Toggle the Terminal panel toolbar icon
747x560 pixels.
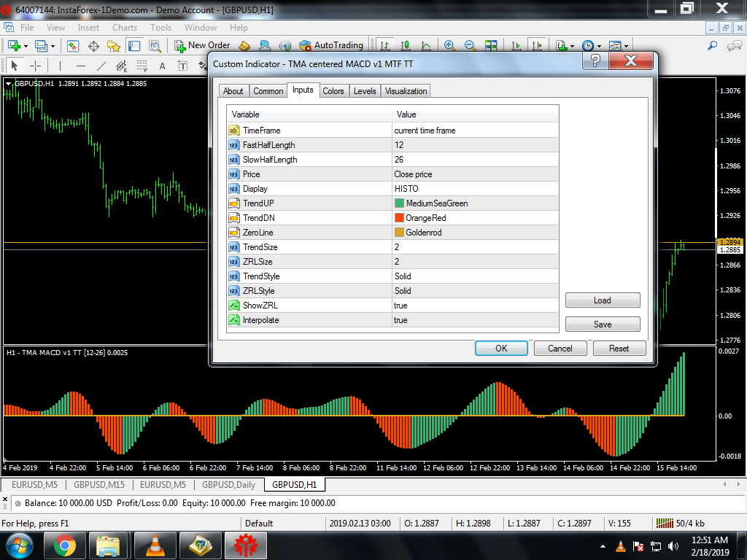[x=134, y=46]
